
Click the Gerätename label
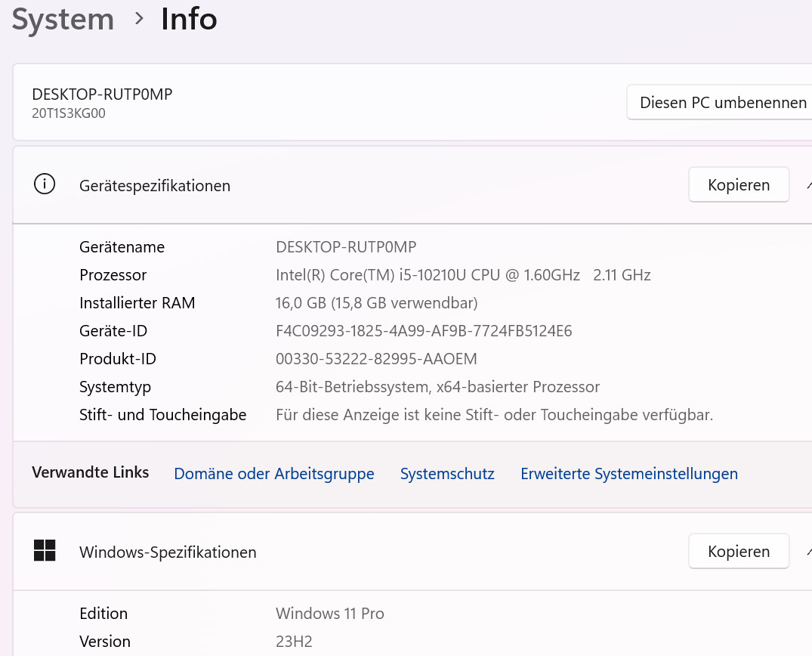[x=122, y=247]
